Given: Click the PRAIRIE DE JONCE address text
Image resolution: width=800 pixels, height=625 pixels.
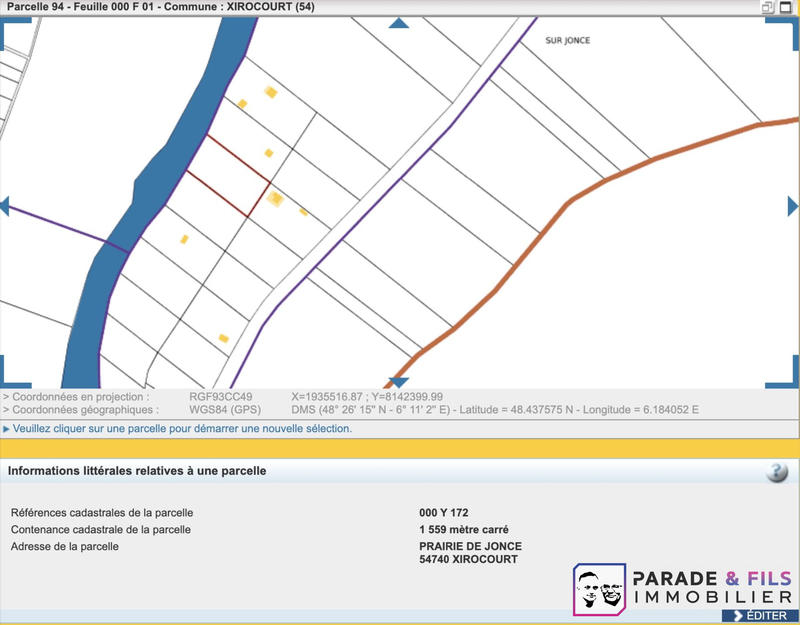Looking at the screenshot, I should [x=470, y=546].
